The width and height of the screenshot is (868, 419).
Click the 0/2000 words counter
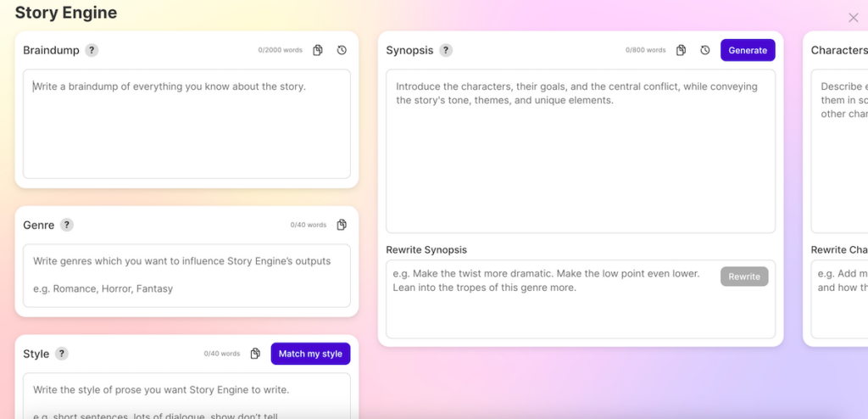pyautogui.click(x=280, y=50)
